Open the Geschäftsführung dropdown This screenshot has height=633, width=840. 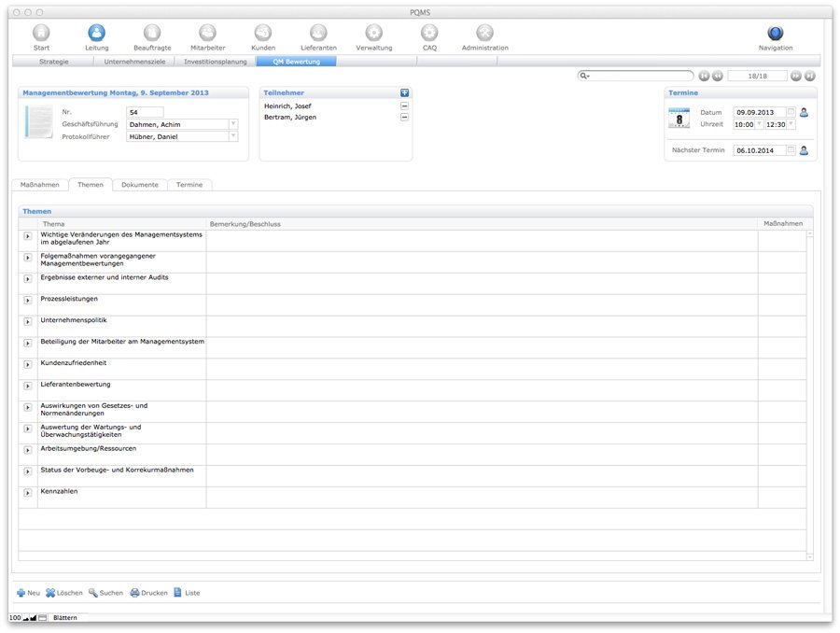point(232,123)
